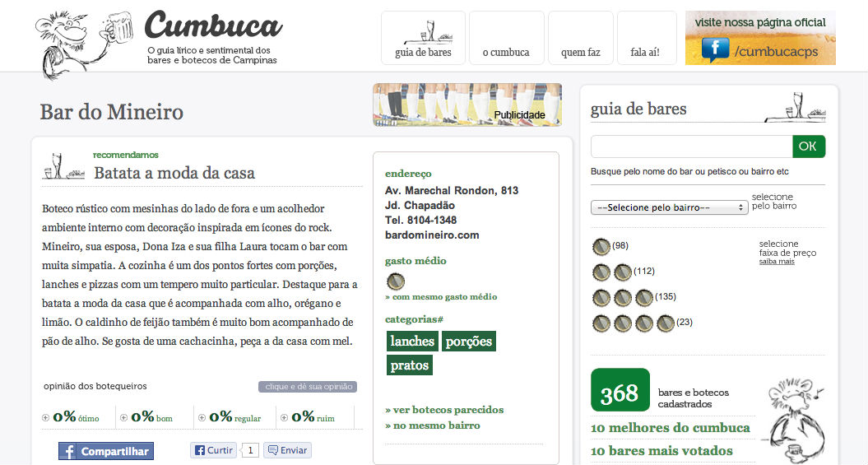Image resolution: width=868 pixels, height=465 pixels.
Task: Filter by single bottle cap price range (98)
Action: tap(610, 246)
